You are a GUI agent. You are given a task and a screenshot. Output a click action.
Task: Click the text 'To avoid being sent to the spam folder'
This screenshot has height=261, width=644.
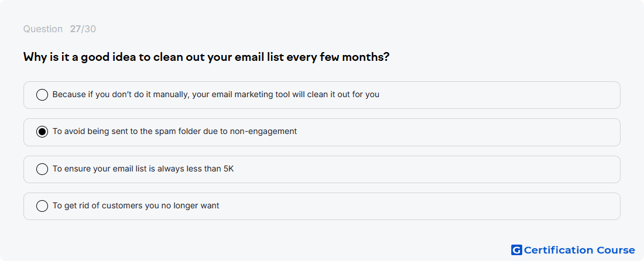tap(127, 132)
